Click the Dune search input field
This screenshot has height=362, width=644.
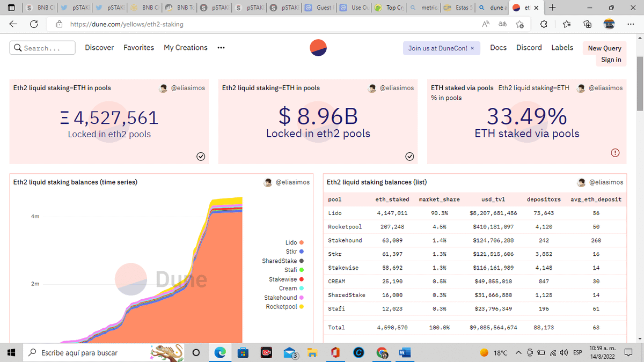point(43,48)
